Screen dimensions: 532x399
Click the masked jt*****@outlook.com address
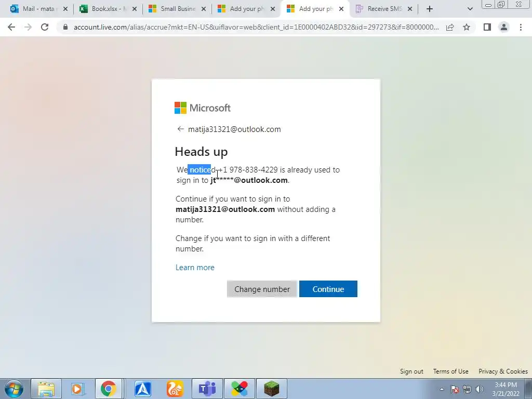coord(249,180)
